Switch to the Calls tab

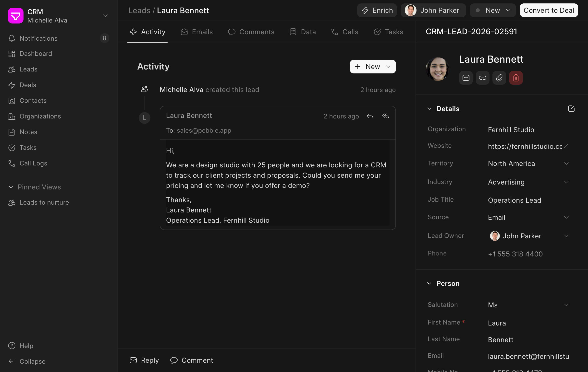tap(345, 32)
